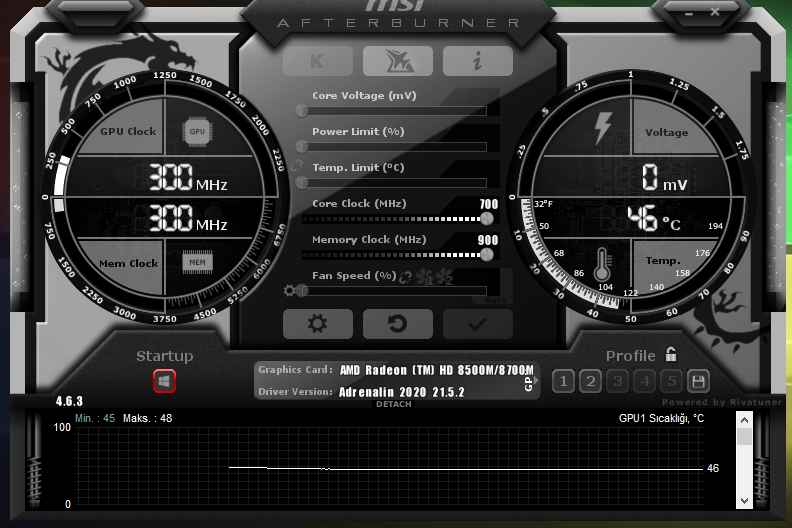The width and height of the screenshot is (792, 528).
Task: Click the thermometer temperature icon
Action: 602,264
